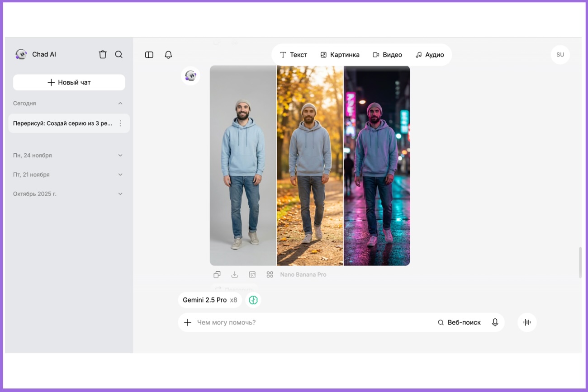This screenshot has width=588, height=392.
Task: Click the trash icon in sidebar header
Action: tap(103, 54)
